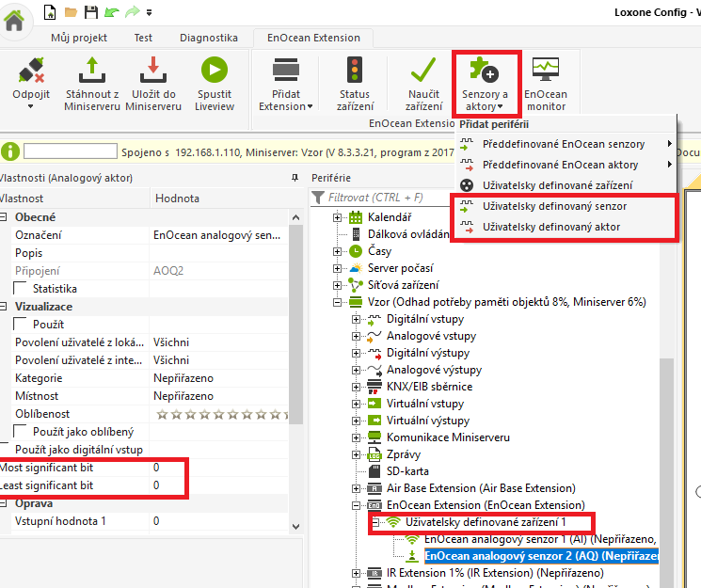Collapse Uživatelsky definované zařízení 1 node
701x588 pixels.
[374, 522]
